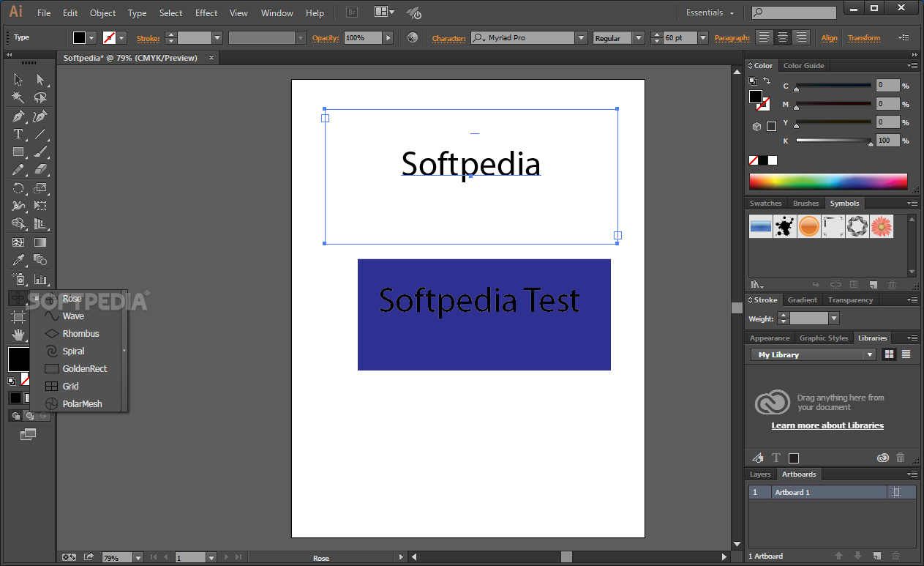The width and height of the screenshot is (924, 566).
Task: Click the CMYK color spectrum bar
Action: tap(828, 182)
